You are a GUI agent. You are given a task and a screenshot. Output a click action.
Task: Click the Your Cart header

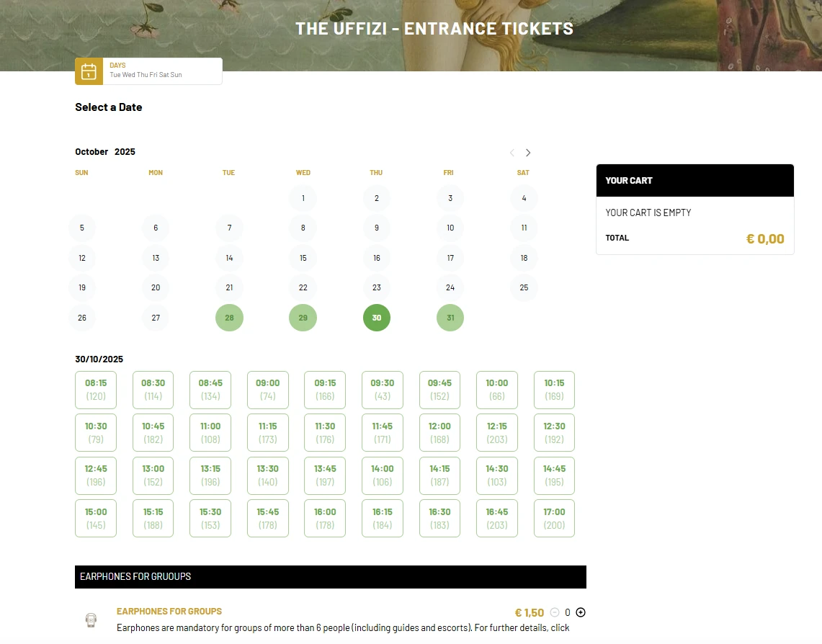[x=694, y=181]
